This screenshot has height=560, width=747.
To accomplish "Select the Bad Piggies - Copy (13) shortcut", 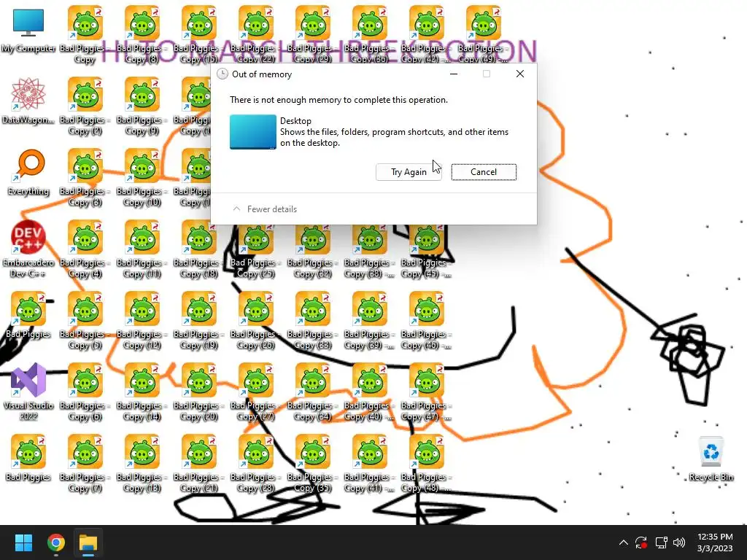I will [x=142, y=463].
